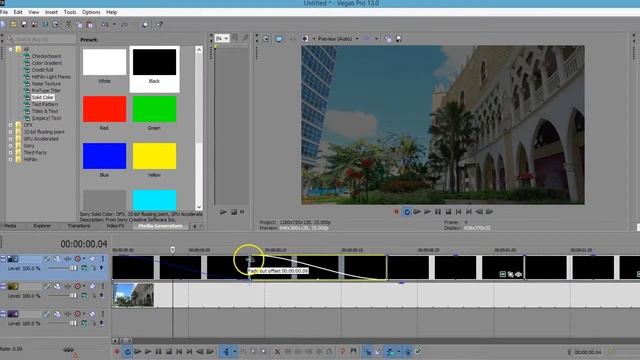Switch to the Video FX tab
Viewport: 640px width, 360px height.
[115, 226]
